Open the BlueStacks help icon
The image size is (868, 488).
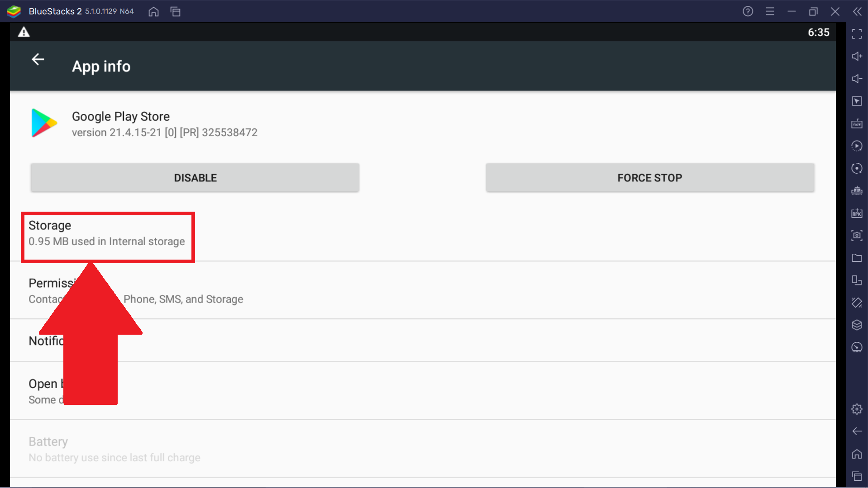point(748,11)
